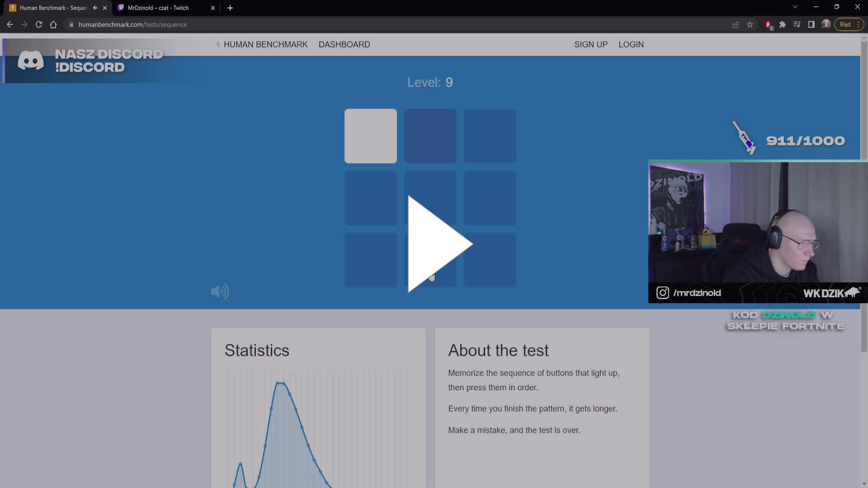Bookmark page with star icon
868x488 pixels.
click(x=750, y=24)
